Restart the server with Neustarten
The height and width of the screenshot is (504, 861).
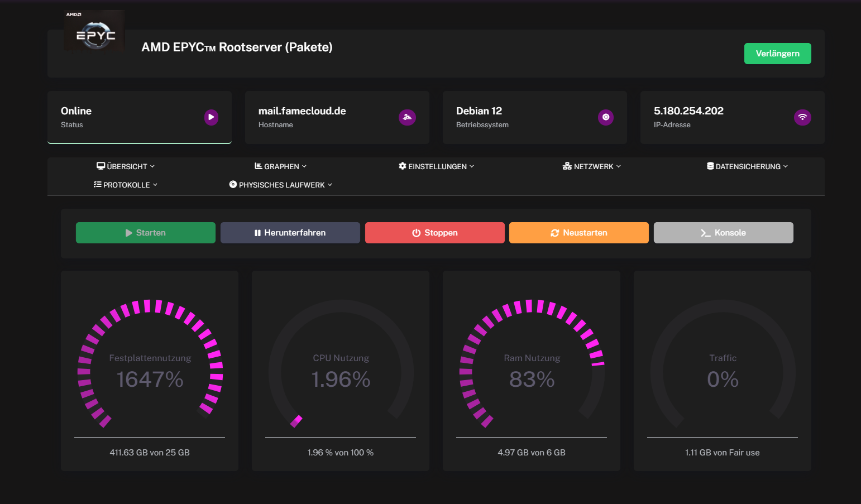(x=578, y=233)
